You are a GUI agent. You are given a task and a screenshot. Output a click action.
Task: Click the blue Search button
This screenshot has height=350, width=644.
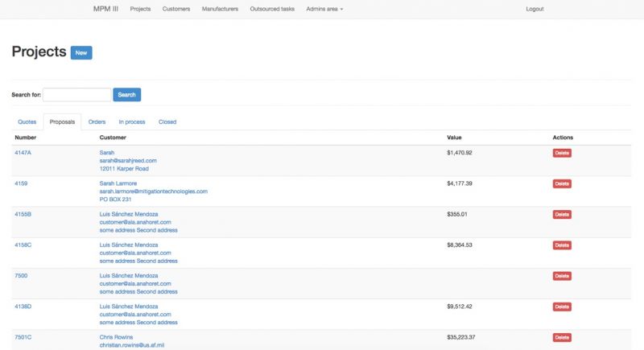point(127,95)
